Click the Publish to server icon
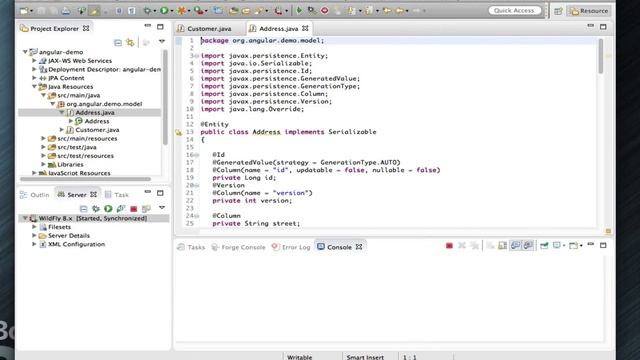This screenshot has height=360, width=640. (x=146, y=209)
